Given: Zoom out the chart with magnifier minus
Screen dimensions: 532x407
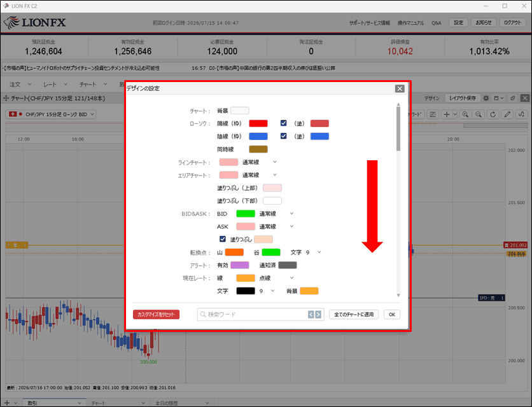Looking at the screenshot, I should tap(479, 114).
